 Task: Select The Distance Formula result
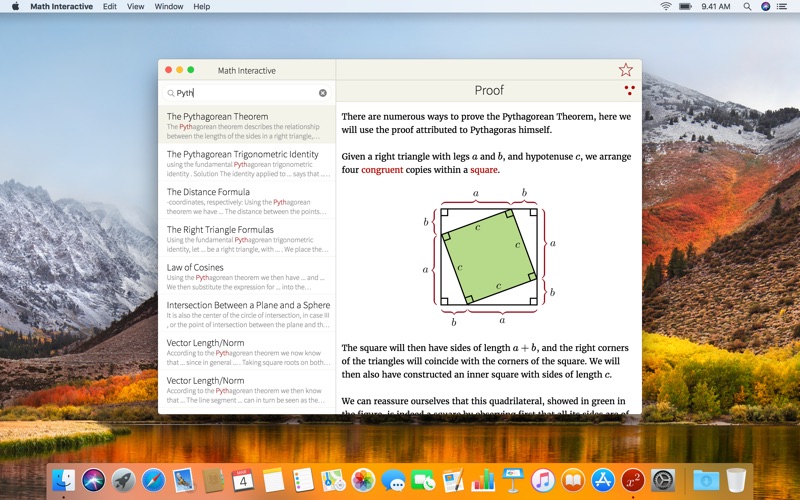[x=247, y=201]
